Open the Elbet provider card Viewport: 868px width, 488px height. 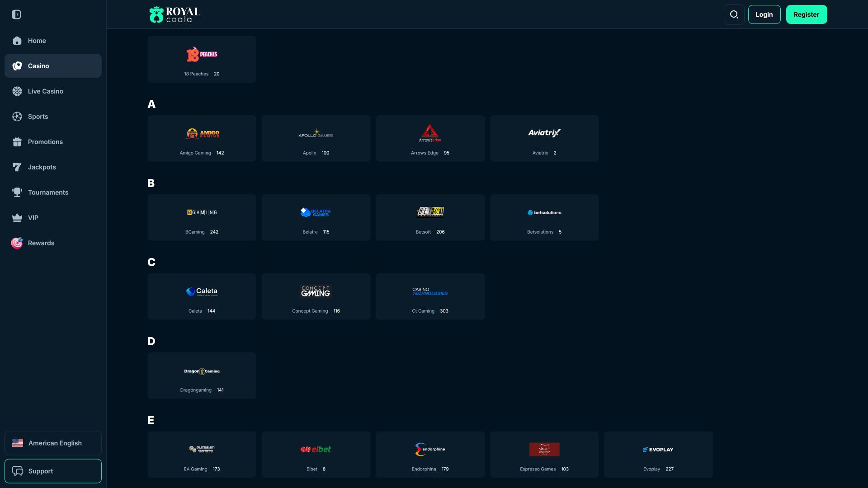click(x=316, y=455)
